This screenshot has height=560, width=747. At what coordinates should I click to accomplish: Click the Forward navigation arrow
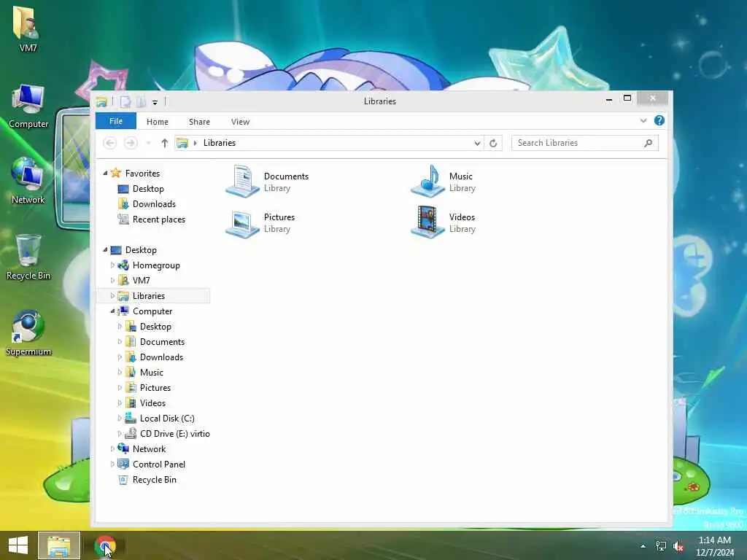pos(131,143)
